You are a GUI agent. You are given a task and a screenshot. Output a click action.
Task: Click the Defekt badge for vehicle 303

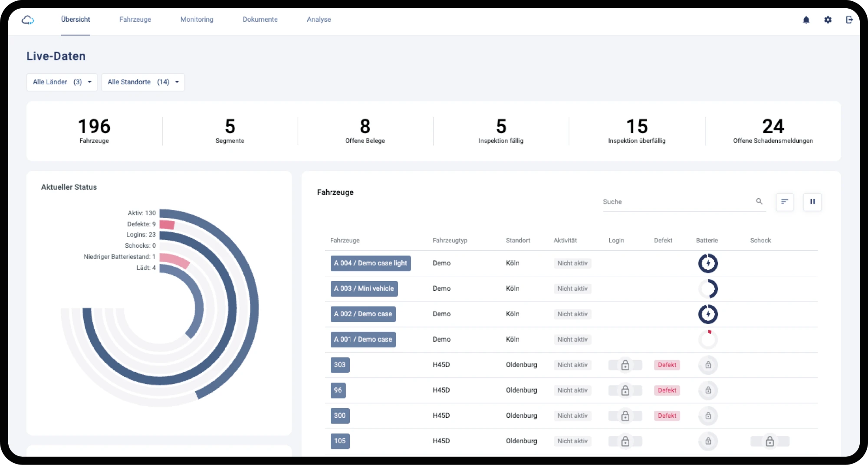(667, 365)
